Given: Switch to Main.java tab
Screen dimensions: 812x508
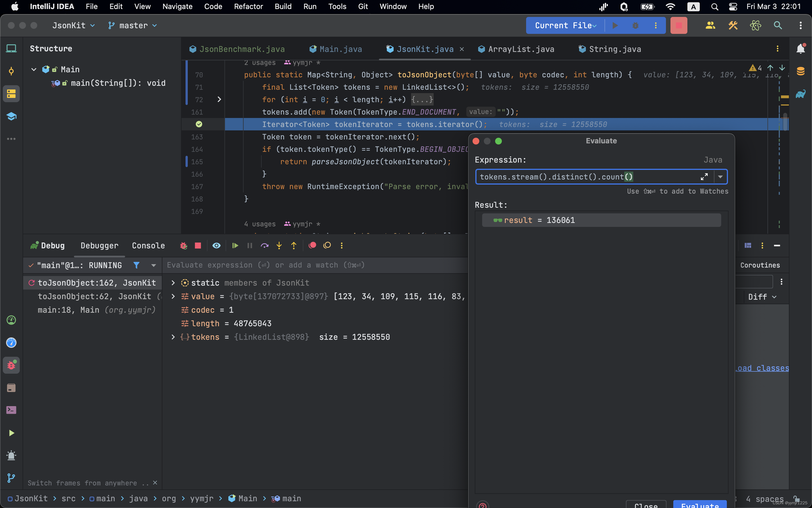Looking at the screenshot, I should click(x=336, y=49).
